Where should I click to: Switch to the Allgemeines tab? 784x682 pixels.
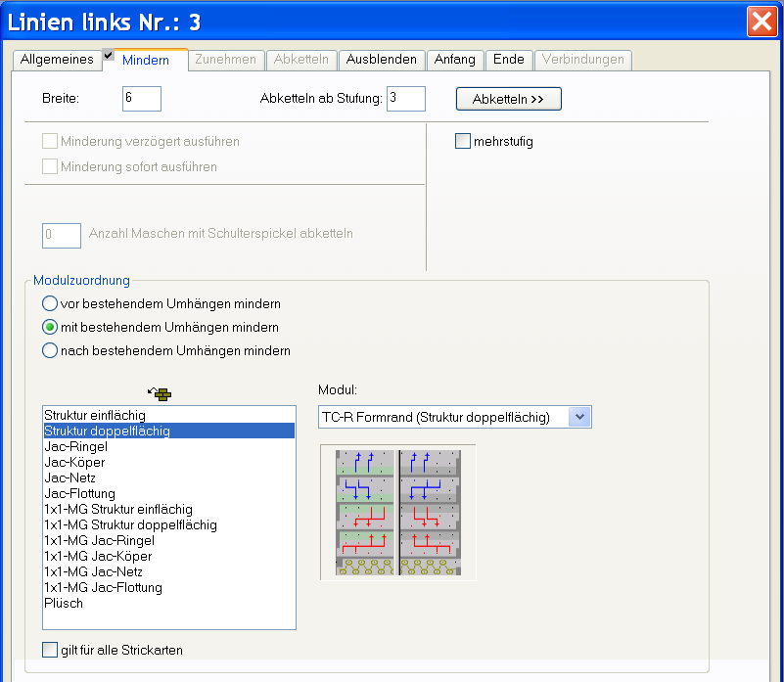pos(57,60)
